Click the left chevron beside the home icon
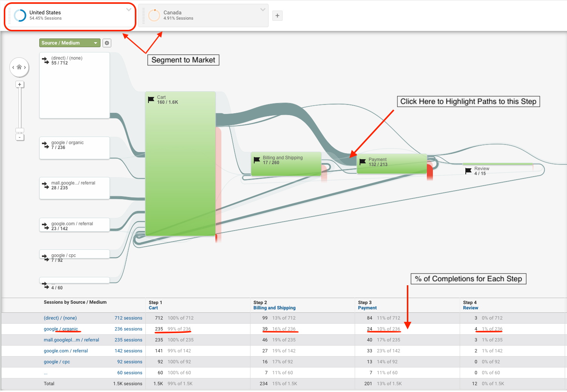Screen dimensions: 567x392 click(x=14, y=68)
